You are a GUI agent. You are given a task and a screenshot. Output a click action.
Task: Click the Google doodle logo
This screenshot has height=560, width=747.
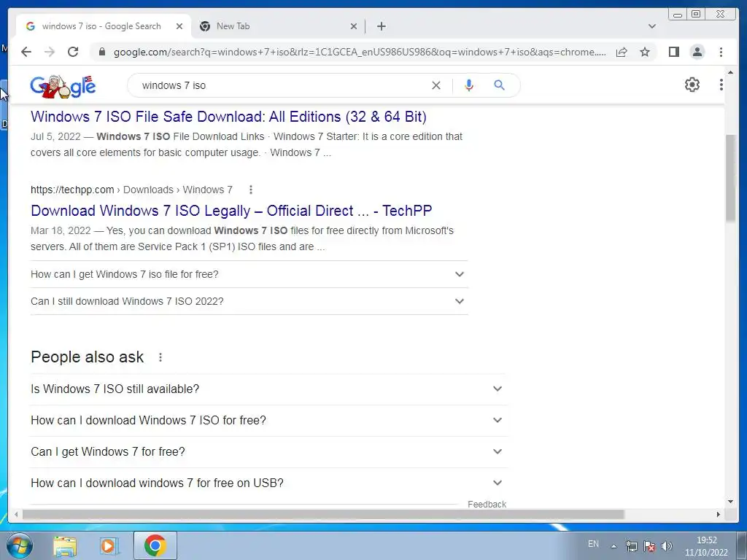click(x=63, y=86)
